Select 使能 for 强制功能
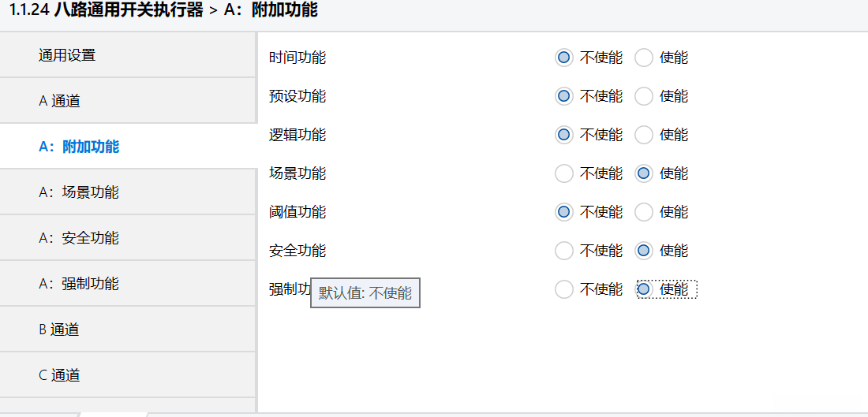 click(644, 289)
